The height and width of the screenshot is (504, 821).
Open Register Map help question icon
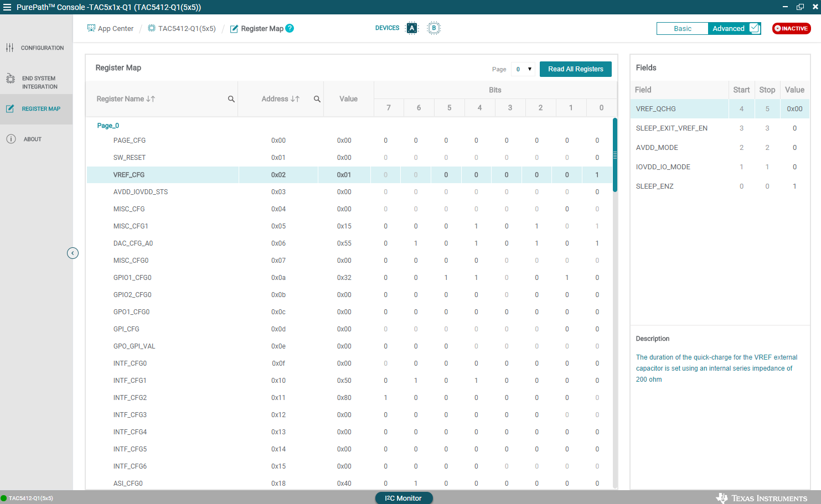(290, 28)
